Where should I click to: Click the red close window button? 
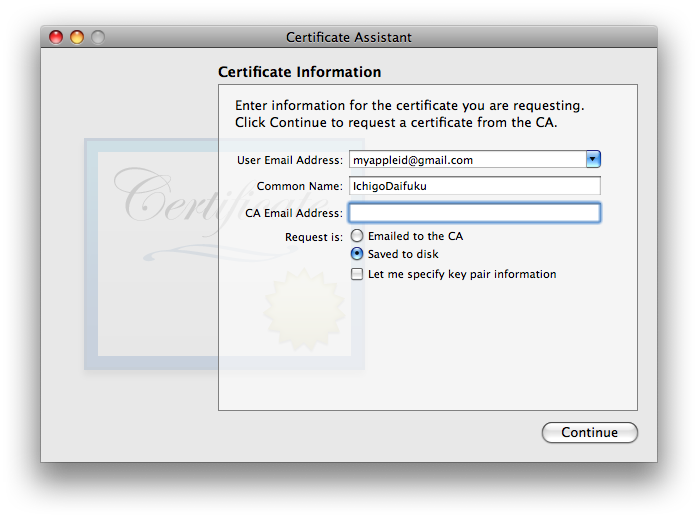[x=56, y=37]
